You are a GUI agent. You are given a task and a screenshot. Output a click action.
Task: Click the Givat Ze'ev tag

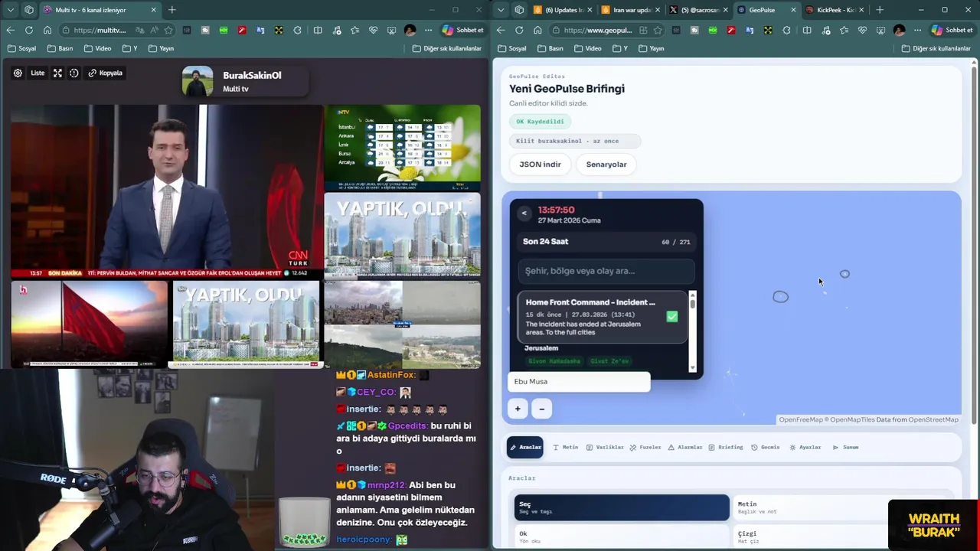(609, 361)
